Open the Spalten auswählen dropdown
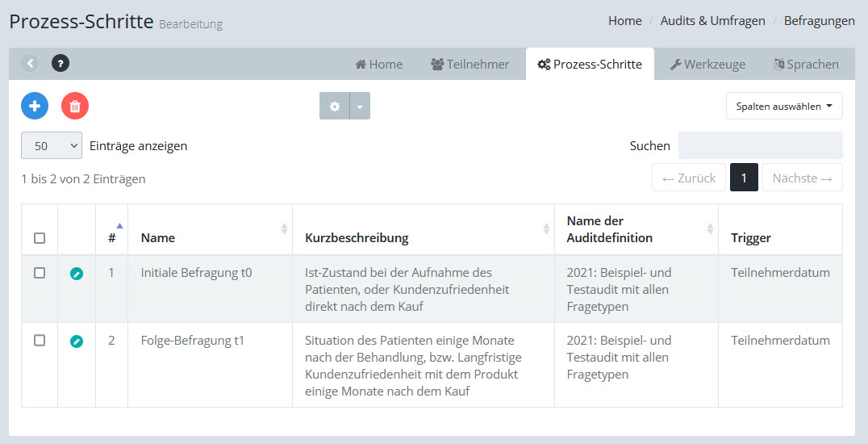Screen dimensions: 868x444 [784, 106]
